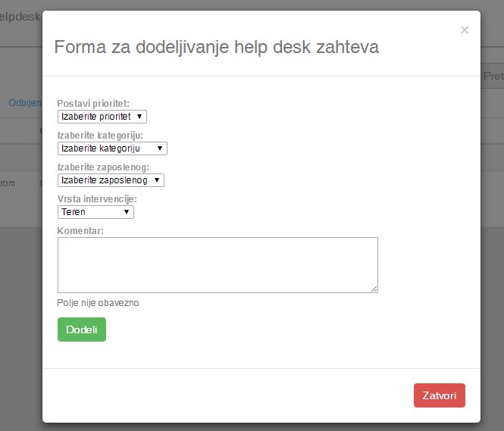Click the arrow of the zaposlenog select box
Screen dimensions: 504x431
(157, 180)
